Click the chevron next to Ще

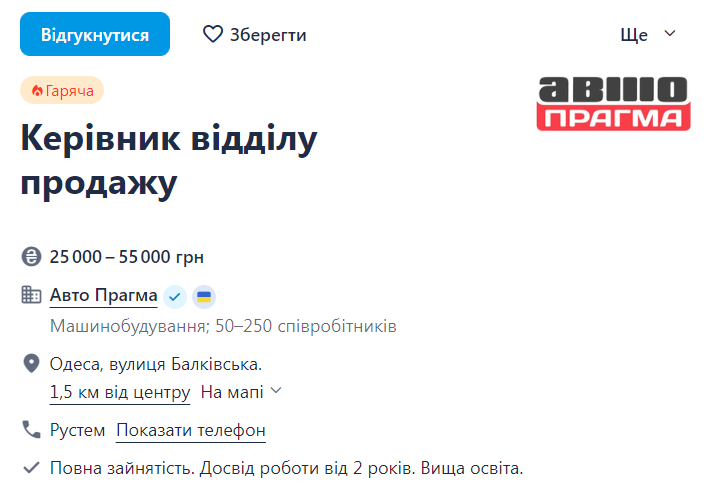tap(670, 34)
